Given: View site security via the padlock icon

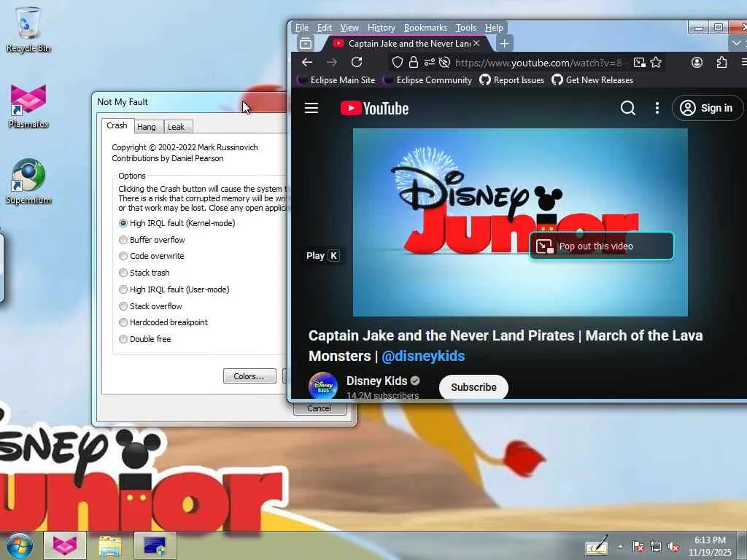Looking at the screenshot, I should click(414, 63).
